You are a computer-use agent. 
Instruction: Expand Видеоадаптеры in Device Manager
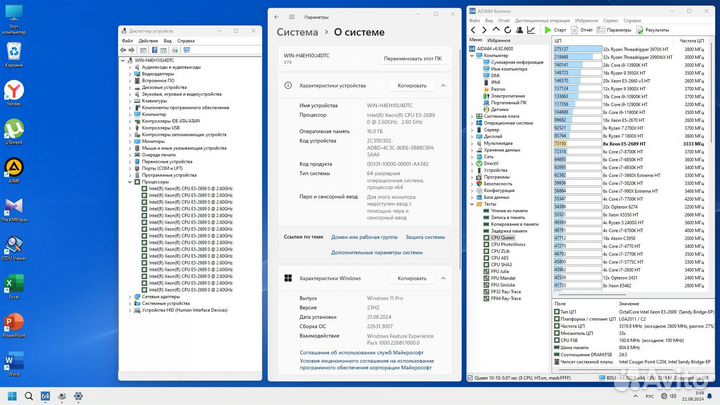130,74
